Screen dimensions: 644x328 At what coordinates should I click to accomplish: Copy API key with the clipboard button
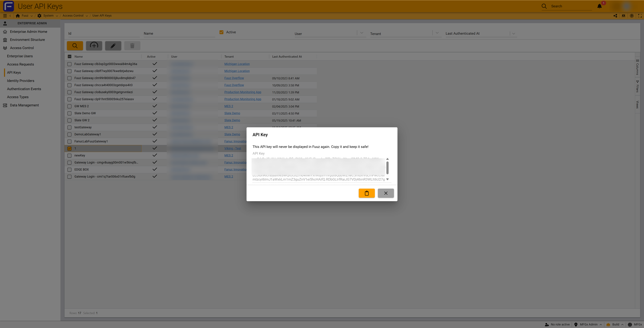pyautogui.click(x=366, y=193)
